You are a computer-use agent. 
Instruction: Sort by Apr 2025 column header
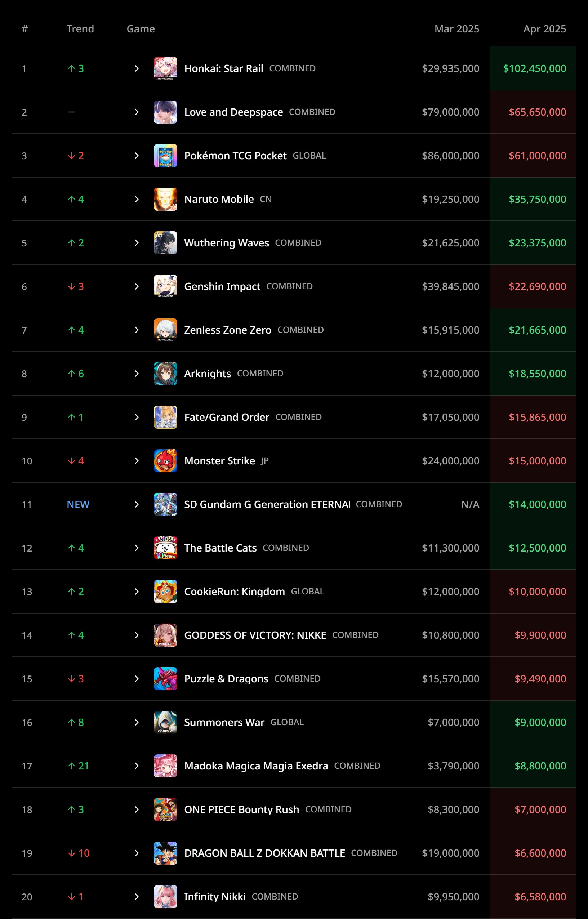click(x=544, y=29)
